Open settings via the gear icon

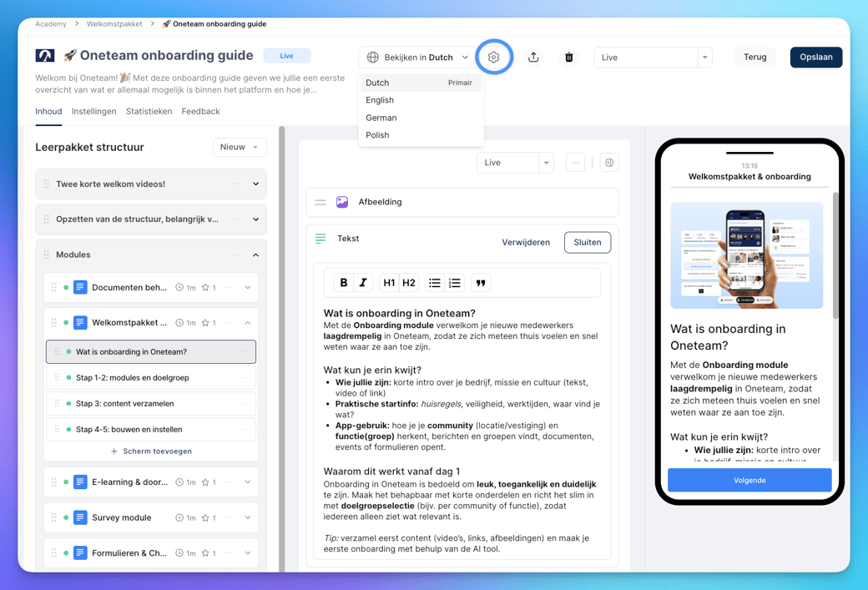tap(494, 57)
